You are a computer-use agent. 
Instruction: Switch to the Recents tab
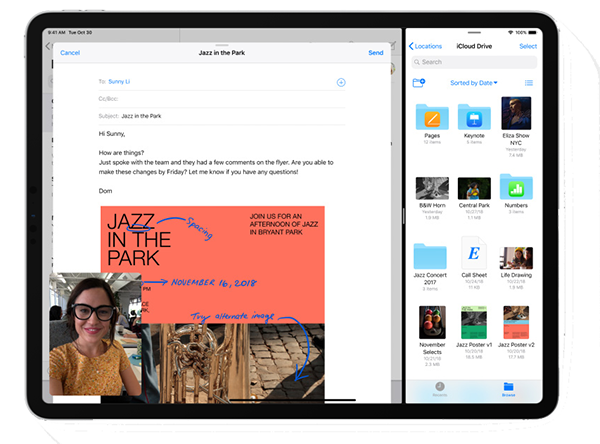(x=440, y=389)
